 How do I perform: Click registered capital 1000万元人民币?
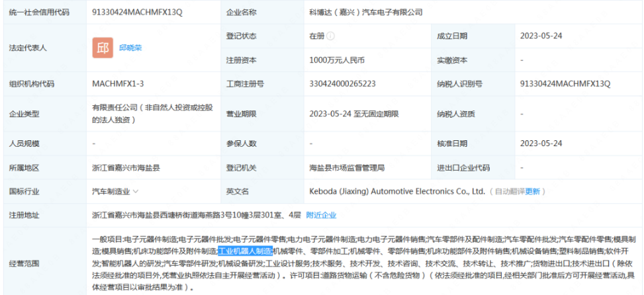tap(337, 60)
